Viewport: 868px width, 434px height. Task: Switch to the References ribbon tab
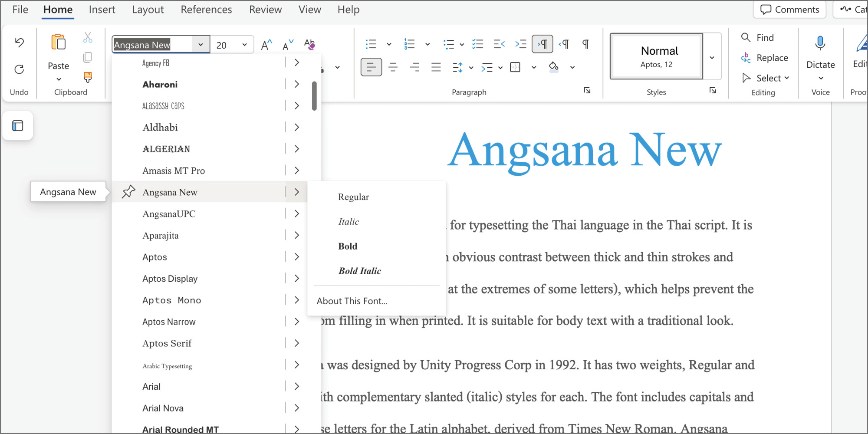coord(206,9)
